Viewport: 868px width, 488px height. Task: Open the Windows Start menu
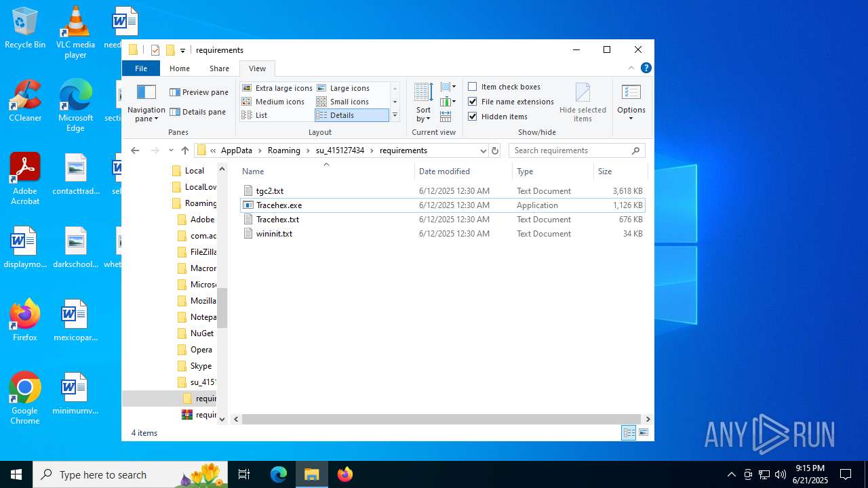pyautogui.click(x=16, y=474)
